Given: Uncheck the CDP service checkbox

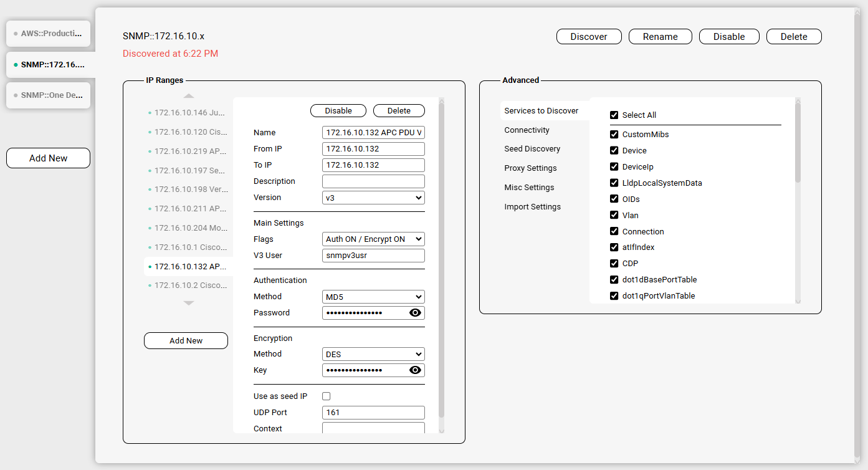Looking at the screenshot, I should [x=614, y=264].
